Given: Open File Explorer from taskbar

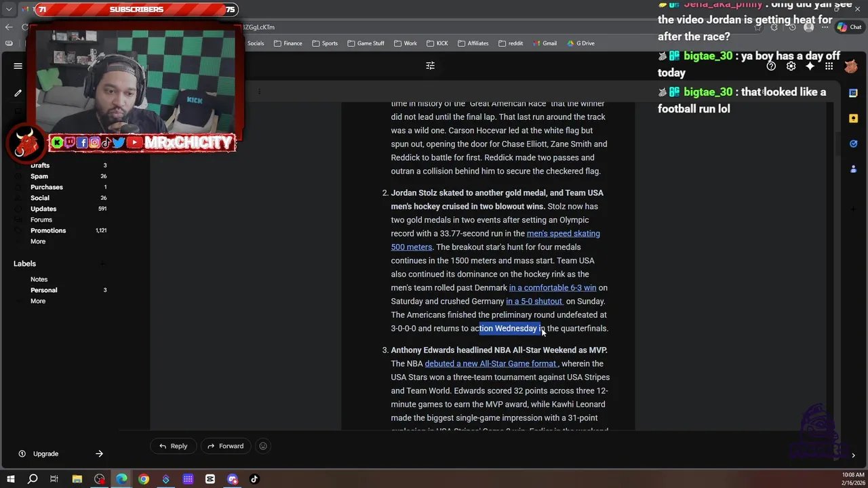Looking at the screenshot, I should pyautogui.click(x=77, y=479).
